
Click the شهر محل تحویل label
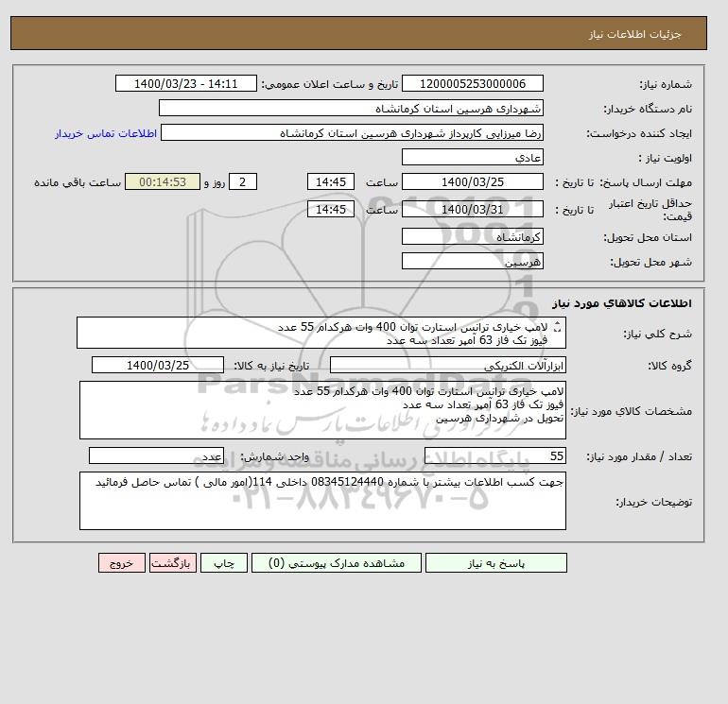(650, 262)
